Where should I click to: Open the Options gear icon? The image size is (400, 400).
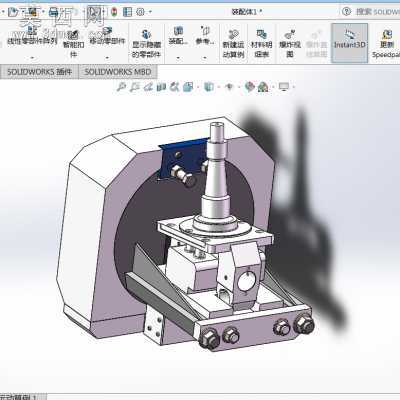[x=141, y=12]
